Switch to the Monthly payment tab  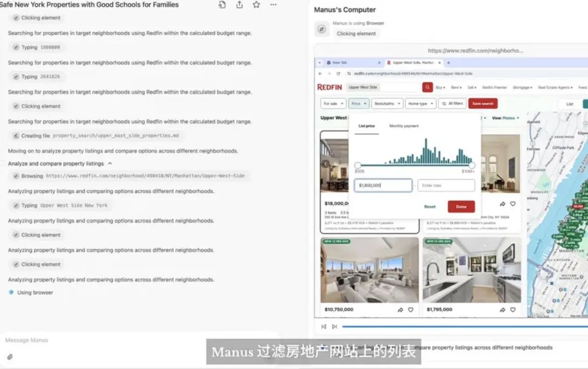click(404, 126)
